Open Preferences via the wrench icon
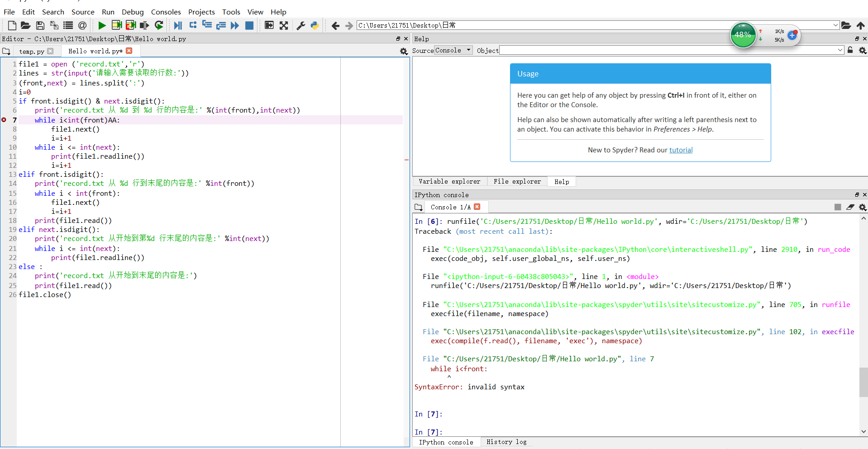868x449 pixels. click(300, 25)
